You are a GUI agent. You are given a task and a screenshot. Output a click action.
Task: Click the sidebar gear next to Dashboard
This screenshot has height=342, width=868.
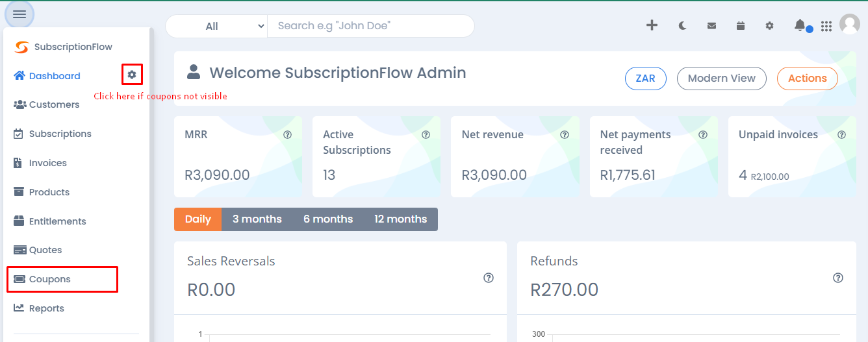point(132,75)
